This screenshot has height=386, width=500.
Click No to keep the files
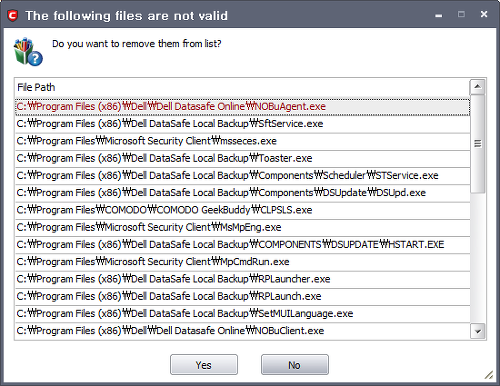tap(295, 365)
